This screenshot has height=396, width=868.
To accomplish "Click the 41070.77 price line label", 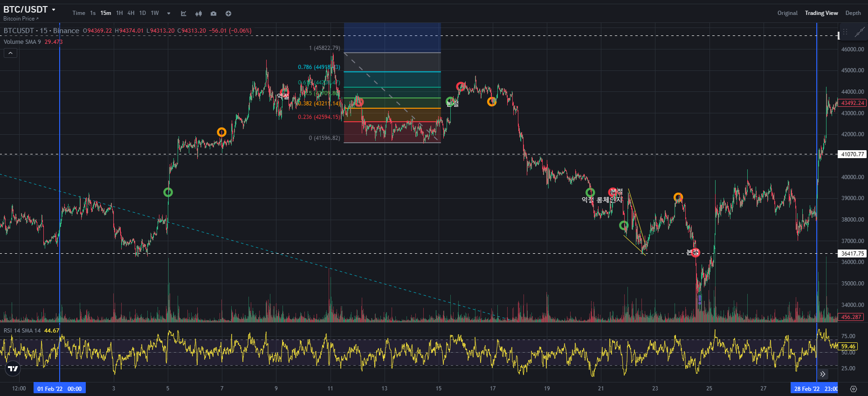I will point(853,154).
